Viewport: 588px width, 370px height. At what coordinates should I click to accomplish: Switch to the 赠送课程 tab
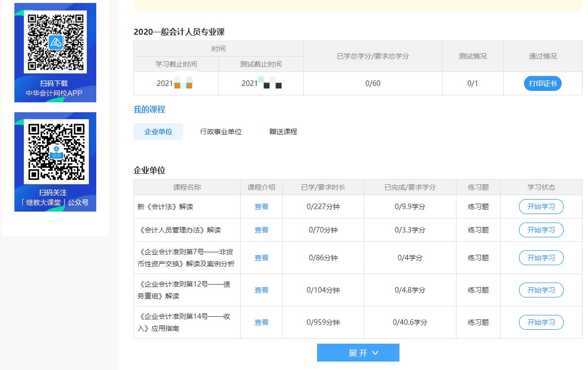282,131
